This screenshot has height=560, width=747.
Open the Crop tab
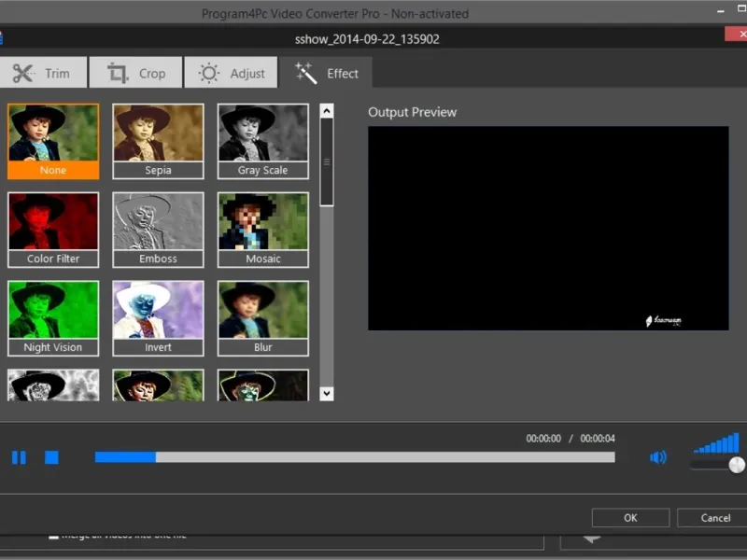coord(137,73)
